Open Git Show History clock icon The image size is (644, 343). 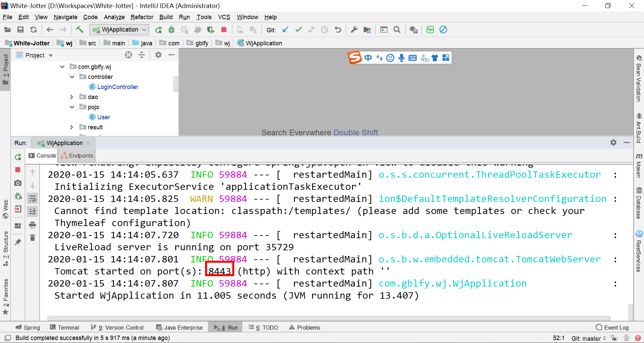[x=325, y=30]
